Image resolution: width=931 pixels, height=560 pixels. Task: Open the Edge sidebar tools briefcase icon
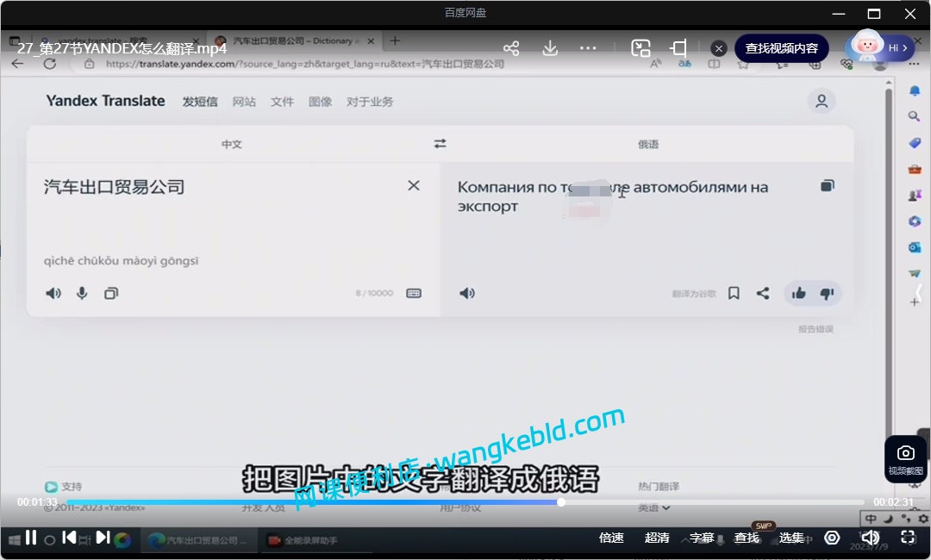(x=915, y=169)
